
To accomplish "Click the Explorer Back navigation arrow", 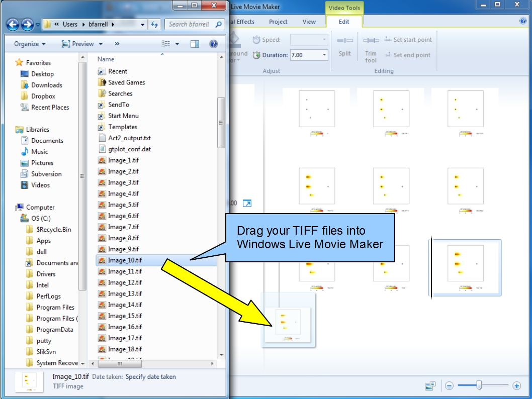I will tap(13, 25).
